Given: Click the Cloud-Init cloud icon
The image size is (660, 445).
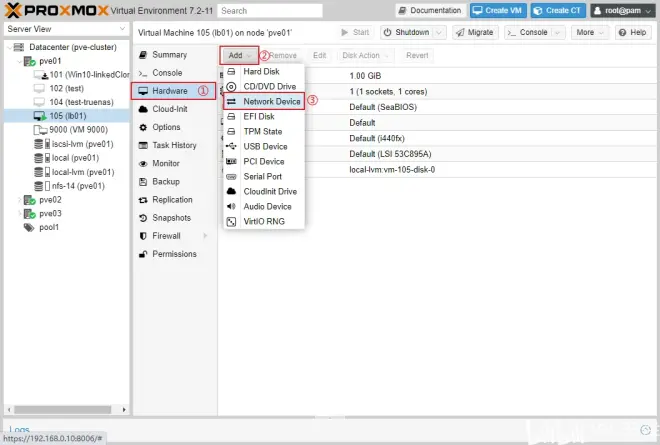Looking at the screenshot, I should pyautogui.click(x=143, y=109).
